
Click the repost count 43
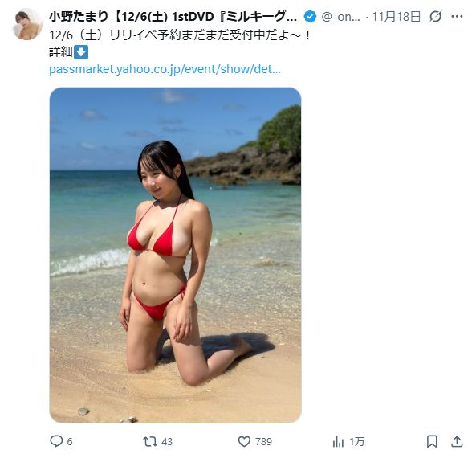pyautogui.click(x=167, y=442)
